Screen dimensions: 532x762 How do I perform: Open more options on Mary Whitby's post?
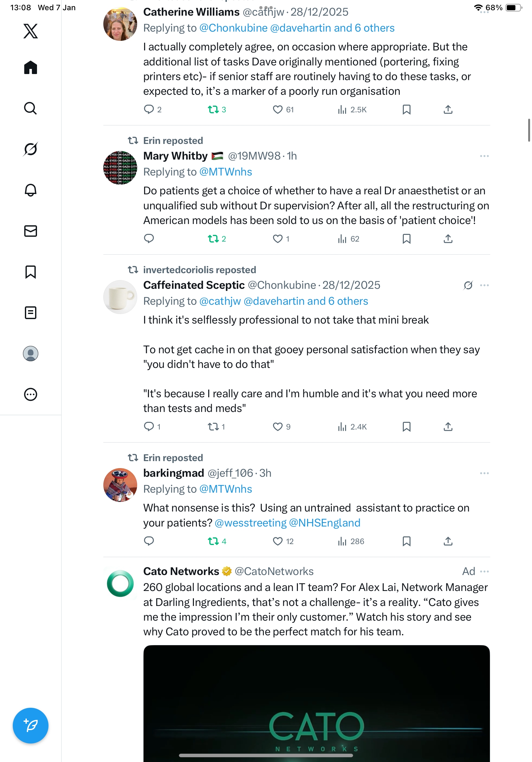(484, 156)
